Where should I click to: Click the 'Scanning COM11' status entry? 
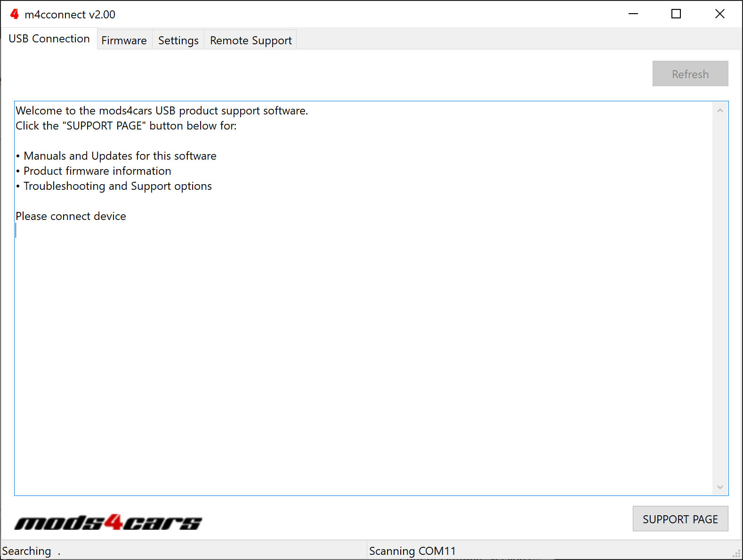tap(412, 551)
